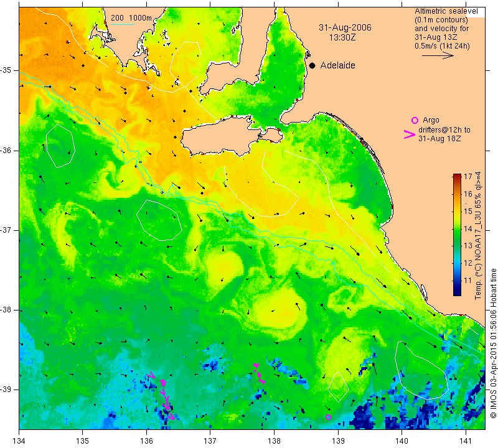Click the time text 13:30Z
Screen dimensions: 498x448
click(342, 37)
